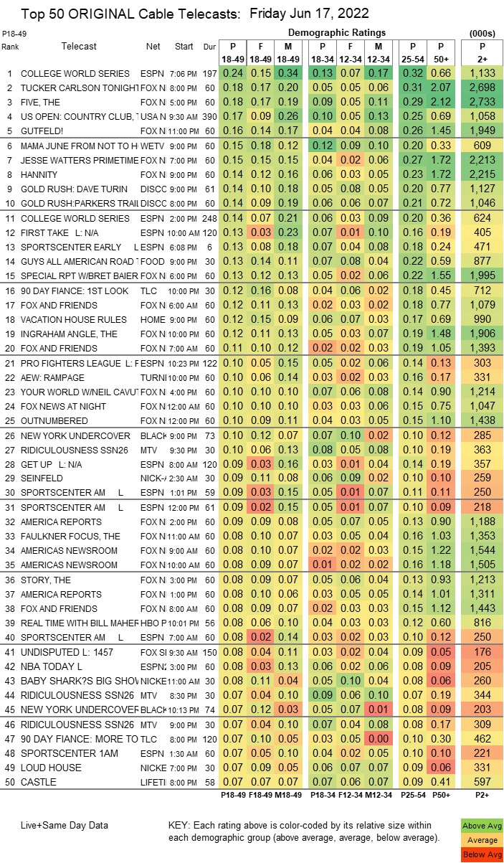Select the AEW: RAMPAGE telecast

point(52,377)
